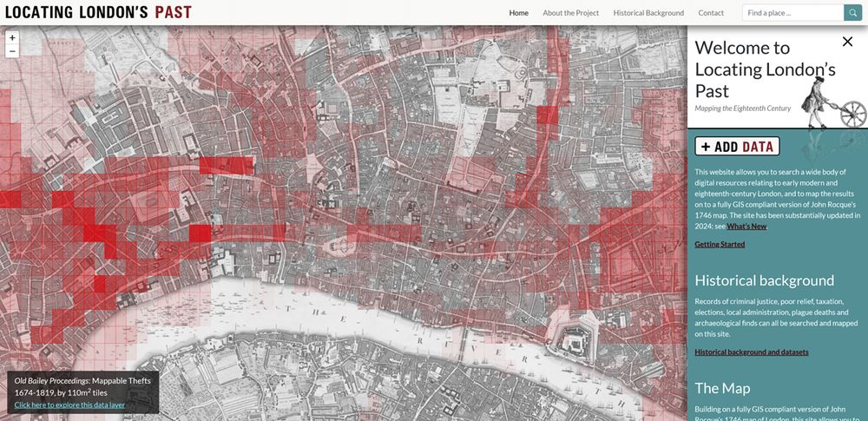Viewport: 868px width, 421px height.
Task: Open Historical background and datasets link
Action: (x=751, y=352)
